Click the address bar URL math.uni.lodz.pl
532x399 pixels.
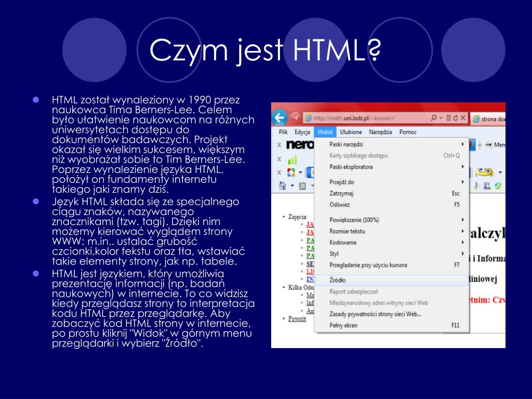pos(354,118)
